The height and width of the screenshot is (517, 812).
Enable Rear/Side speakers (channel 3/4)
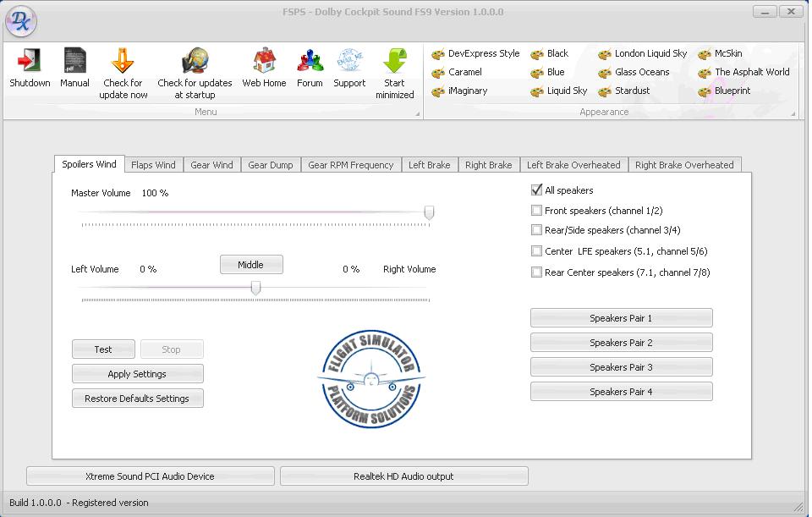point(536,230)
